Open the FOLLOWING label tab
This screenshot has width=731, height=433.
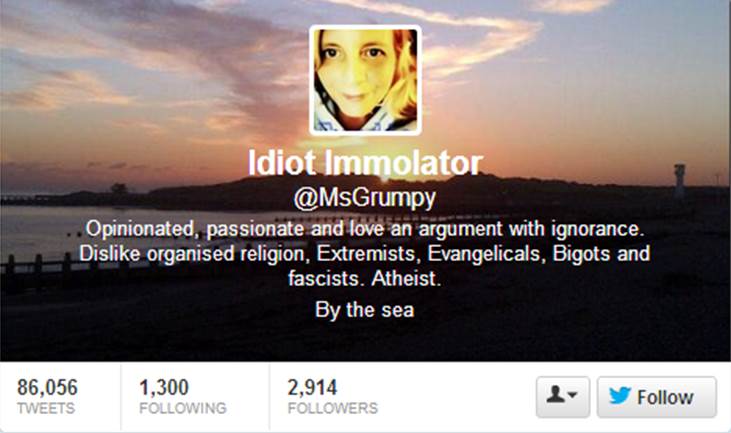click(183, 408)
